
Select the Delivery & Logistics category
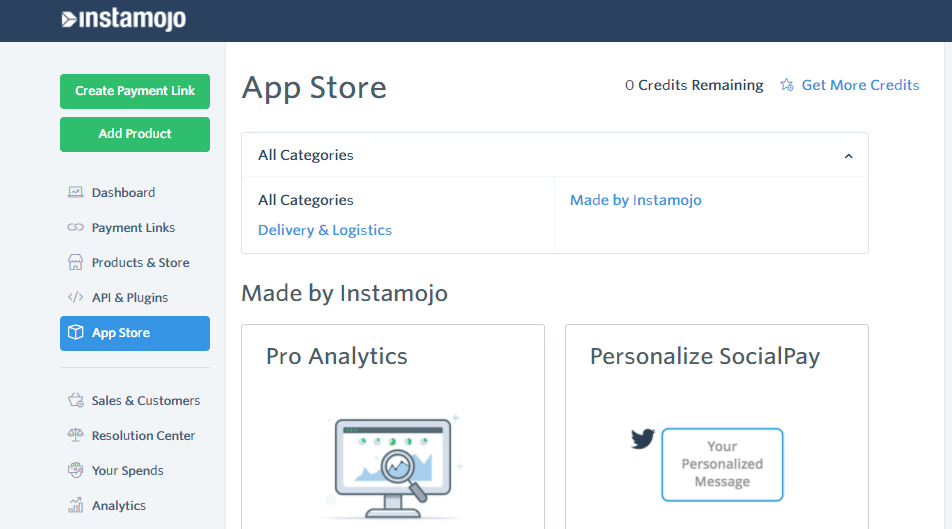(x=325, y=230)
